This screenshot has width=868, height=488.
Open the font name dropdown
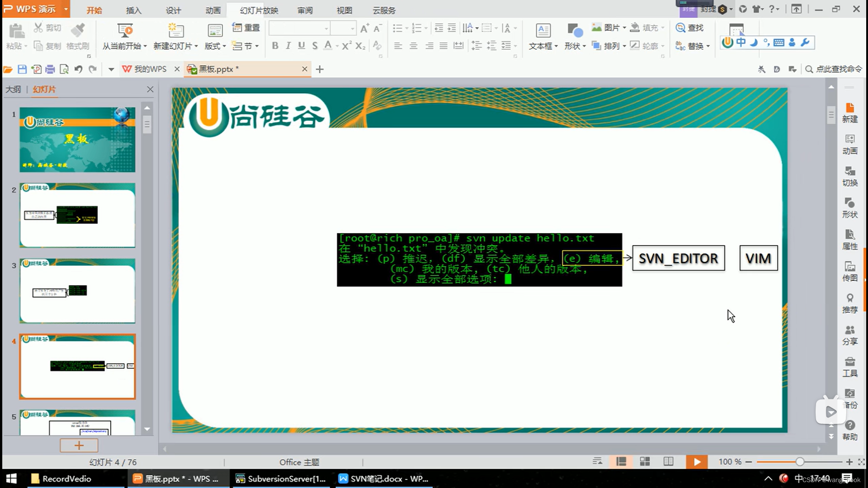click(x=326, y=28)
